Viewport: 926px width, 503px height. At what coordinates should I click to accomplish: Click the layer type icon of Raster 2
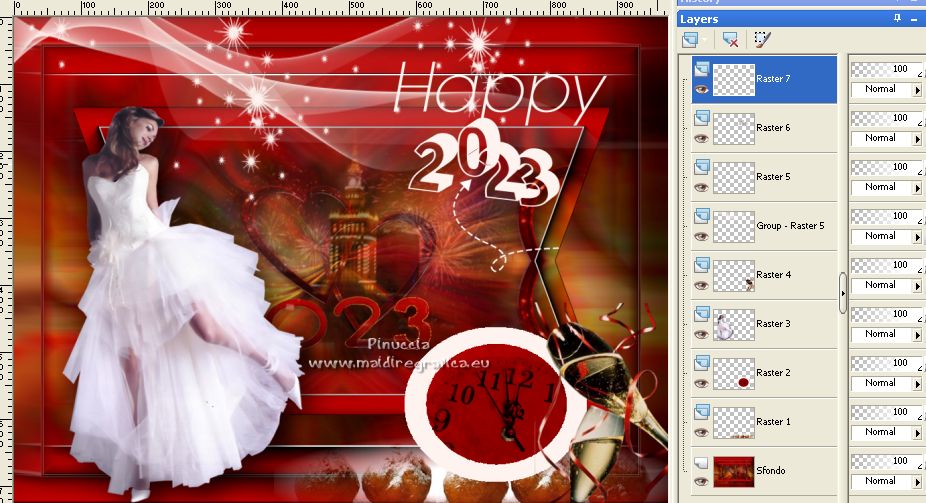click(702, 364)
